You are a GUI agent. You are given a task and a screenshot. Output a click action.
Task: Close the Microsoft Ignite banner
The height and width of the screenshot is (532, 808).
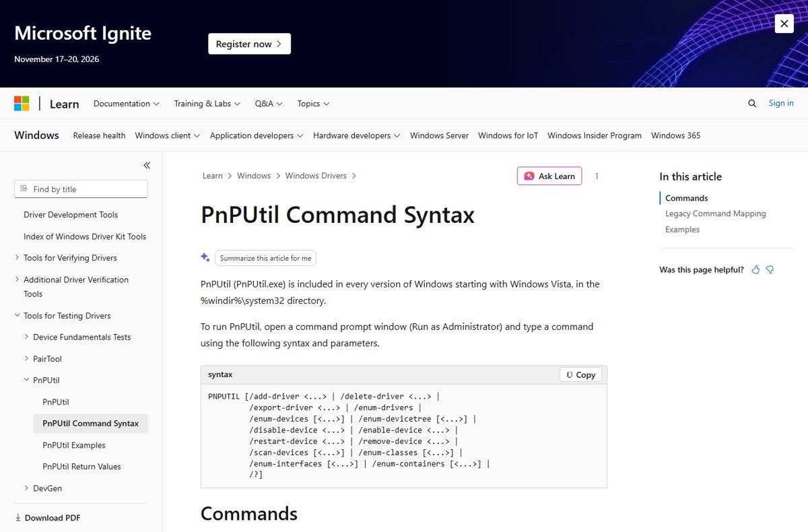coord(784,24)
